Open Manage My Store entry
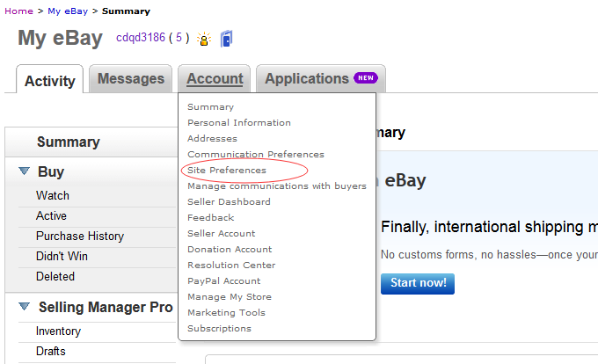Screen dimensions: 598x364 coord(230,297)
